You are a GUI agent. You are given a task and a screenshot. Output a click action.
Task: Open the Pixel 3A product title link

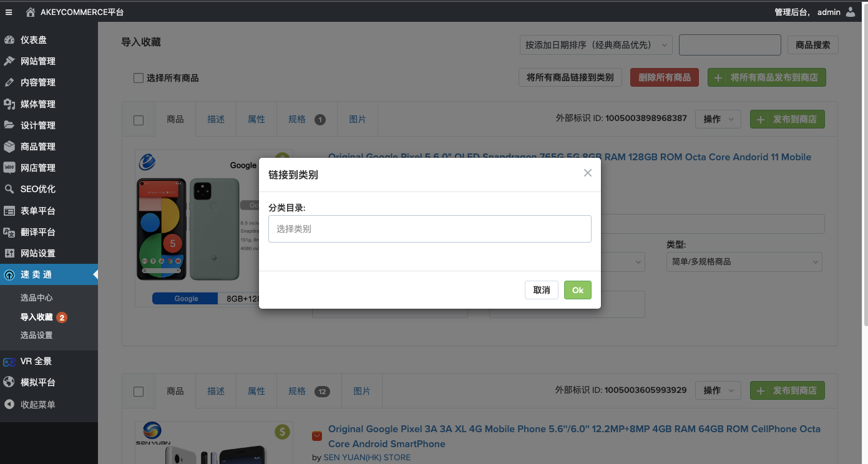(574, 437)
